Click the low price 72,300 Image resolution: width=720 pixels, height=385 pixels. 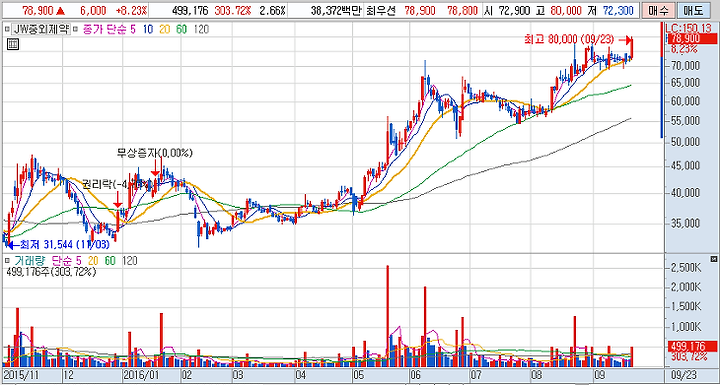[618, 10]
